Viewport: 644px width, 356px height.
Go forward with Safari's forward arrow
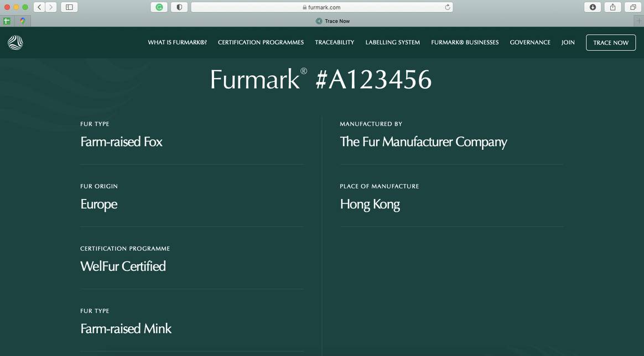pyautogui.click(x=51, y=7)
